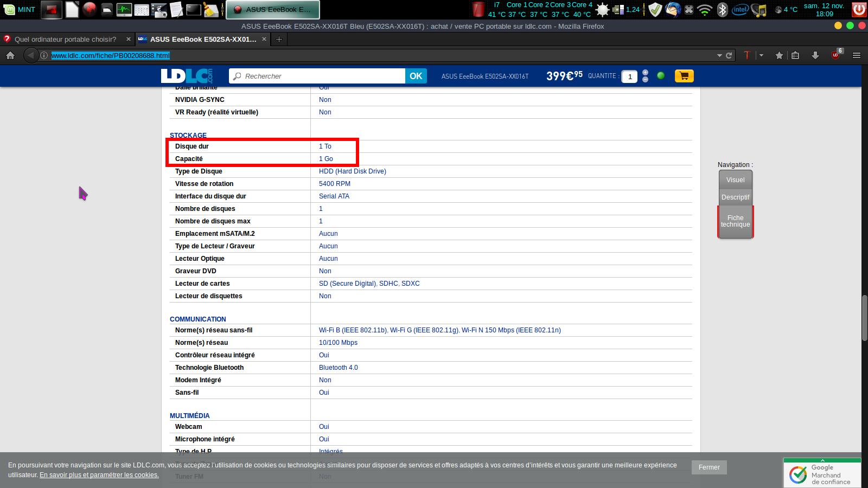868x488 pixels.
Task: Open the system monitor launcher
Action: pos(124,9)
